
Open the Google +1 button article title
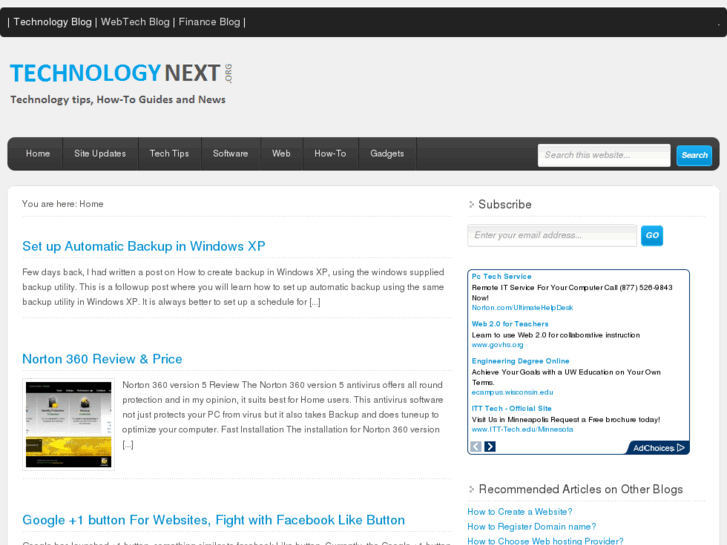(x=213, y=520)
